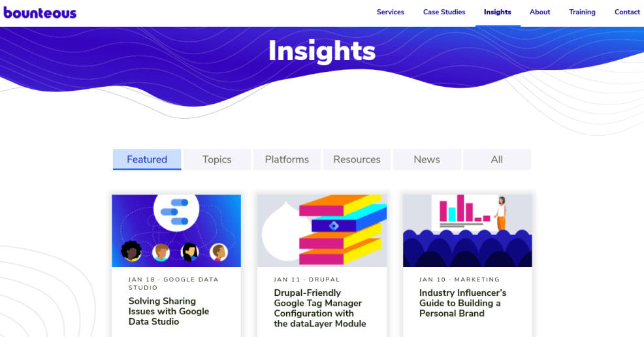
Task: Select Insights in the top navigation
Action: [497, 12]
